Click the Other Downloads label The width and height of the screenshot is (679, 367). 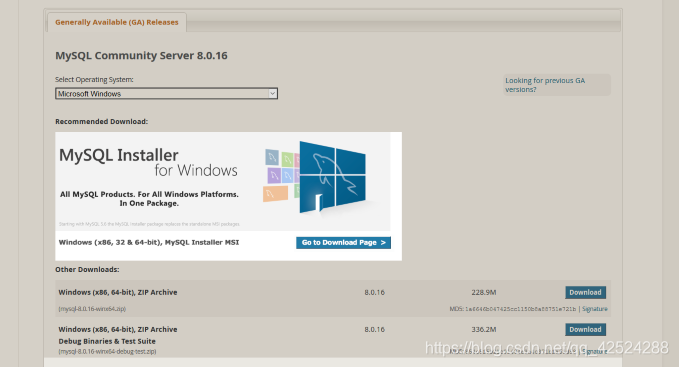87,270
